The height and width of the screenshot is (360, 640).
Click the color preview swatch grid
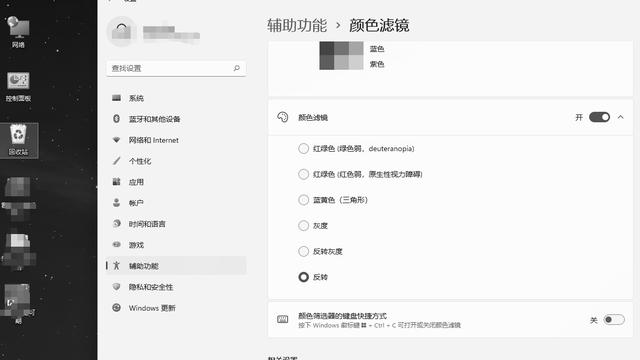341,56
